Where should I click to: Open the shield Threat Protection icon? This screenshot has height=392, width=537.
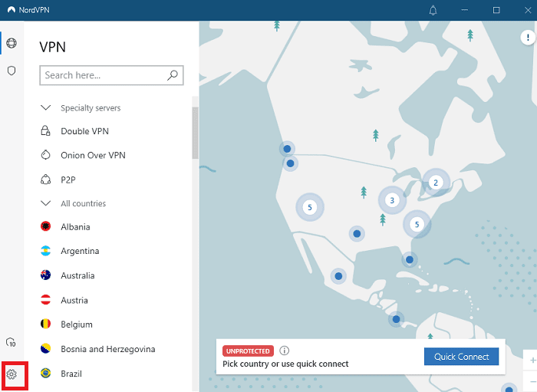tap(12, 71)
